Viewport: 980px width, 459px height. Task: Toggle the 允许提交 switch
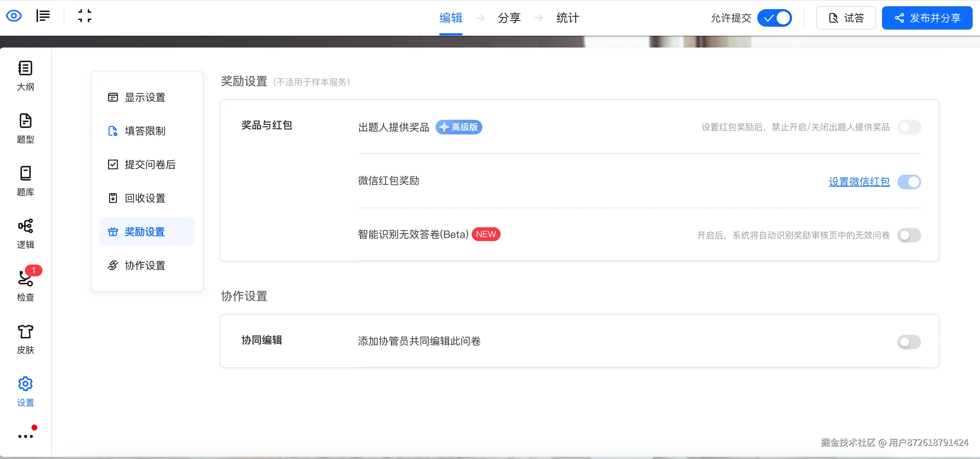(774, 18)
